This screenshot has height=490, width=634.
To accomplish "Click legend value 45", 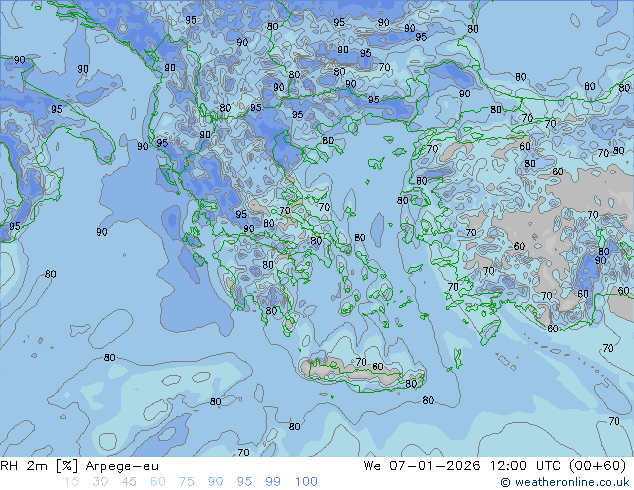I will click(x=129, y=482).
